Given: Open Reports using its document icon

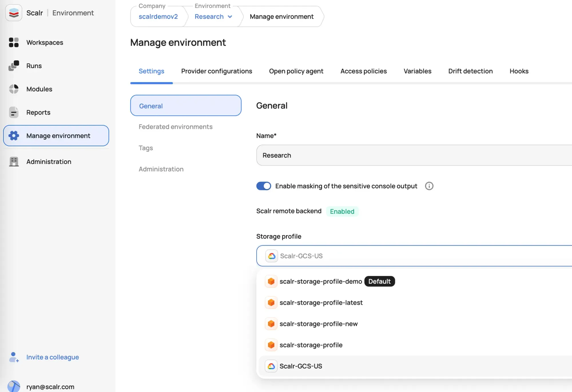Looking at the screenshot, I should (x=14, y=112).
